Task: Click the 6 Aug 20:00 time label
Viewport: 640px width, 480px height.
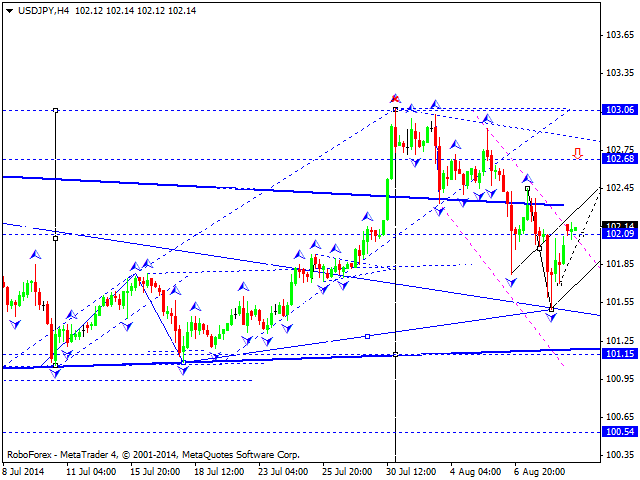Action: coord(540,472)
